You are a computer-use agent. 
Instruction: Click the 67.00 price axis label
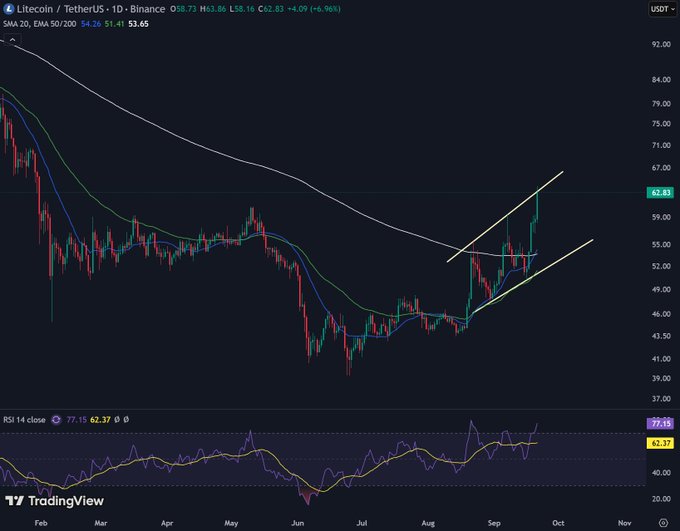[661, 168]
